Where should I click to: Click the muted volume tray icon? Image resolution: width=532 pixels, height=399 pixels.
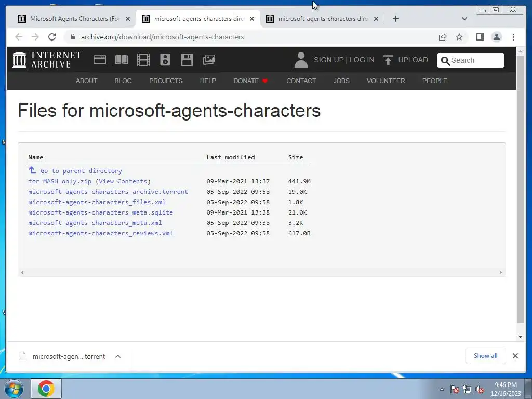click(x=480, y=390)
